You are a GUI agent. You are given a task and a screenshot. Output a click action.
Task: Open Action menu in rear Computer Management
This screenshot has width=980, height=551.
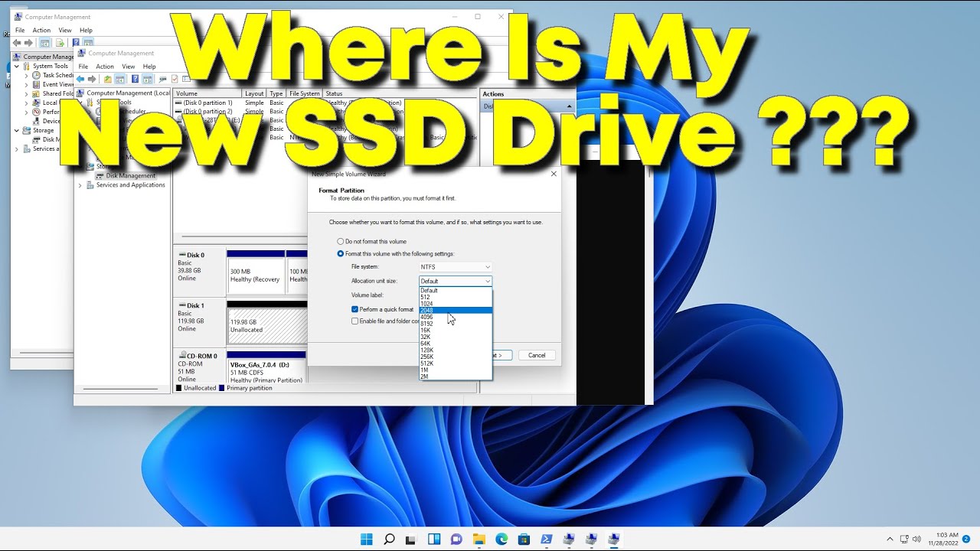tap(41, 31)
